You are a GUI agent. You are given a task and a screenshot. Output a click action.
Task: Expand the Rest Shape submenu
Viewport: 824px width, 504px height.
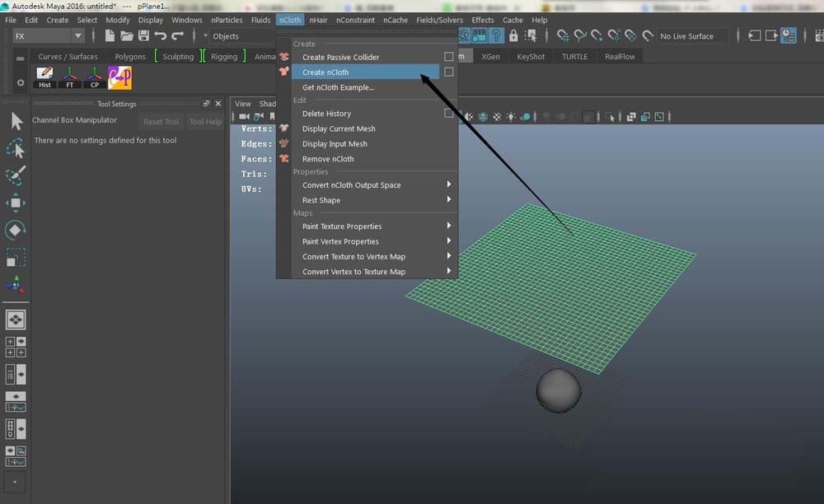click(449, 199)
